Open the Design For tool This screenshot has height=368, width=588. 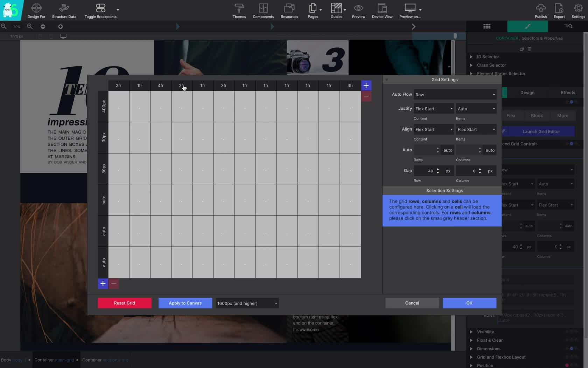(x=36, y=10)
